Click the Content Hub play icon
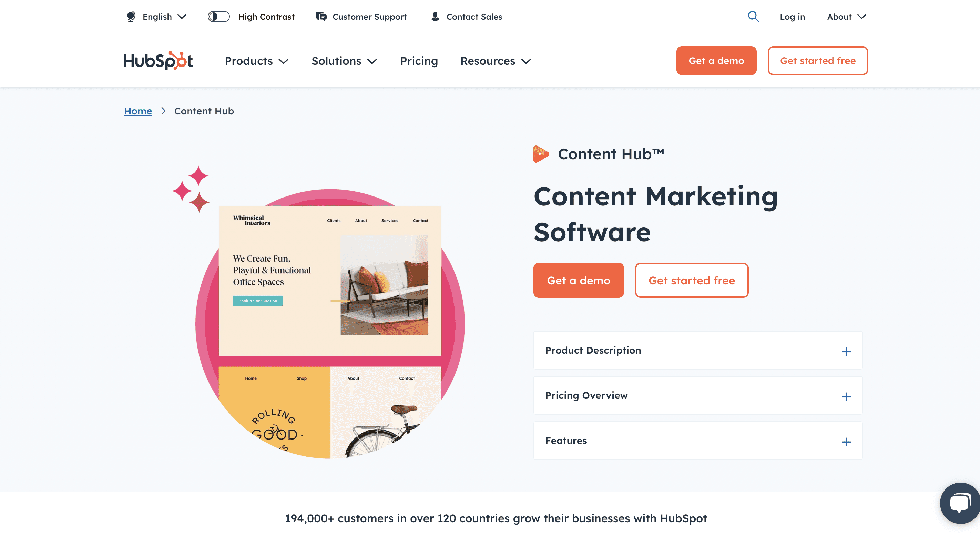The height and width of the screenshot is (535, 980). (541, 153)
